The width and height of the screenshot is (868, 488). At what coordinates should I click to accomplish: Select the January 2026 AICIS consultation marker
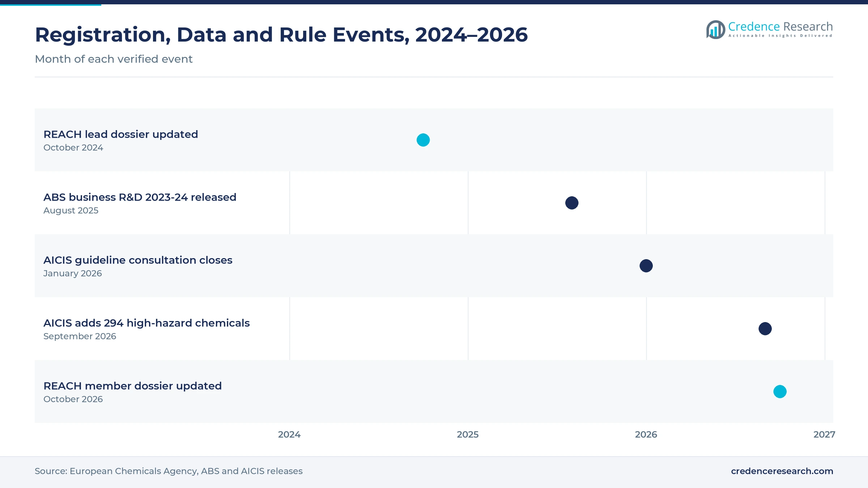click(x=646, y=266)
